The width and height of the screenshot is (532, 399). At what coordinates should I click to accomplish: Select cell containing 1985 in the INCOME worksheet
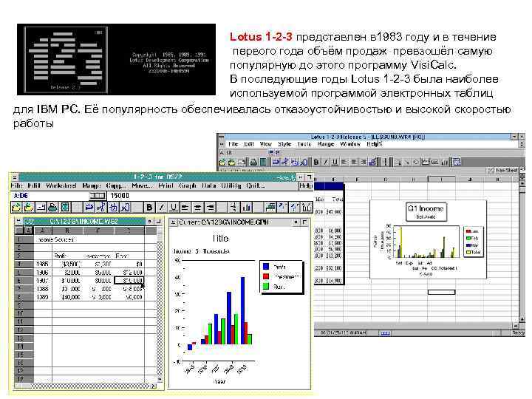[42, 264]
